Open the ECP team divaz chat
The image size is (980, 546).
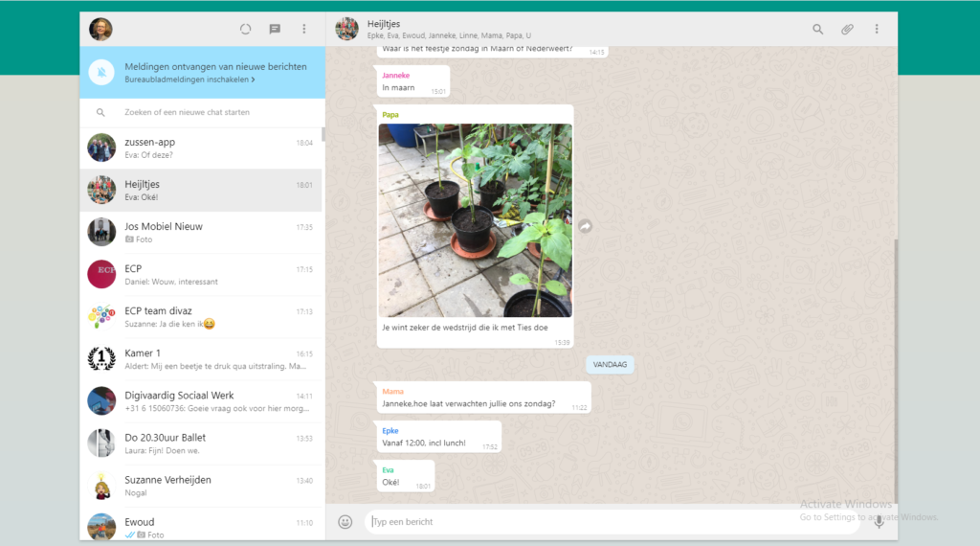[201, 317]
